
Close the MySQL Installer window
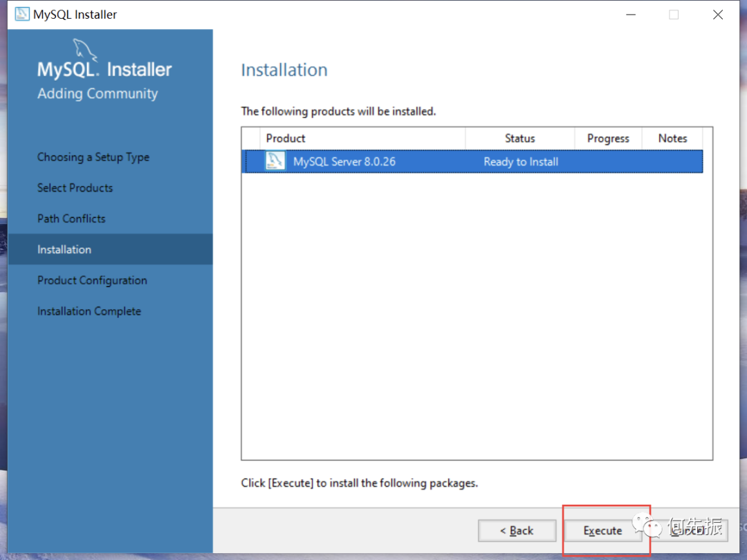coord(718,15)
